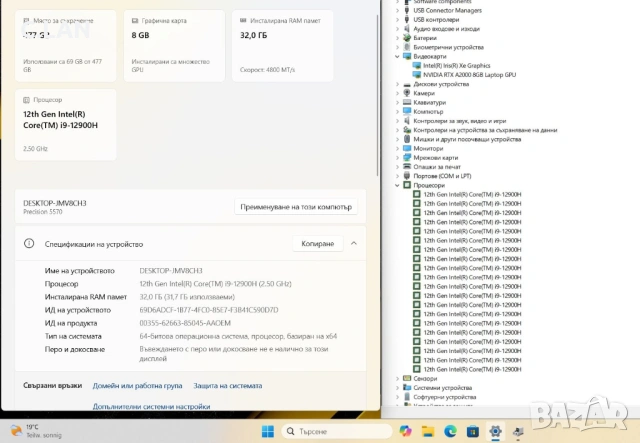Click device ID value 69D6ADCF-1B77-4FC0-85E7-F3B41C590D7D
Image resolution: width=640 pixels, height=443 pixels.
209,310
